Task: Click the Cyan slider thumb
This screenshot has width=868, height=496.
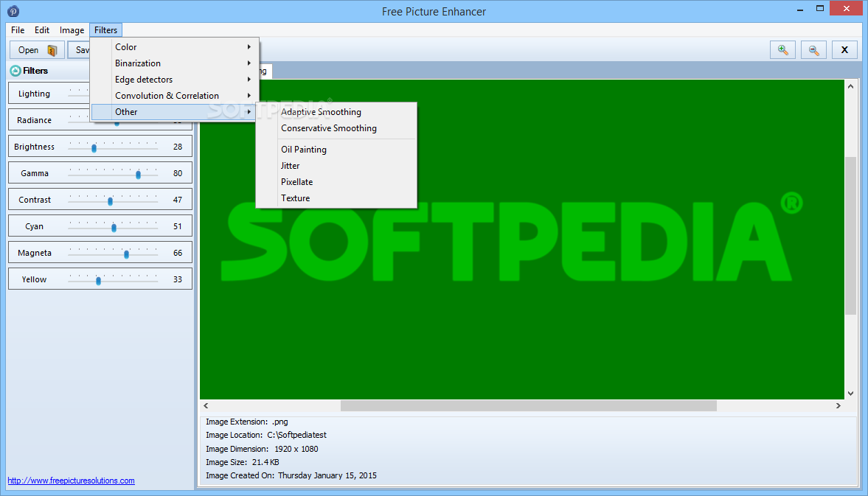Action: pos(114,227)
